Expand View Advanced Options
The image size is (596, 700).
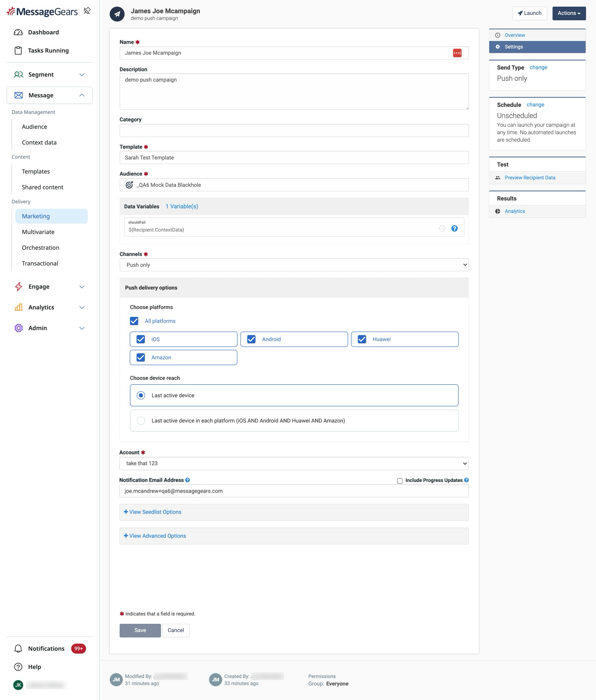point(155,536)
